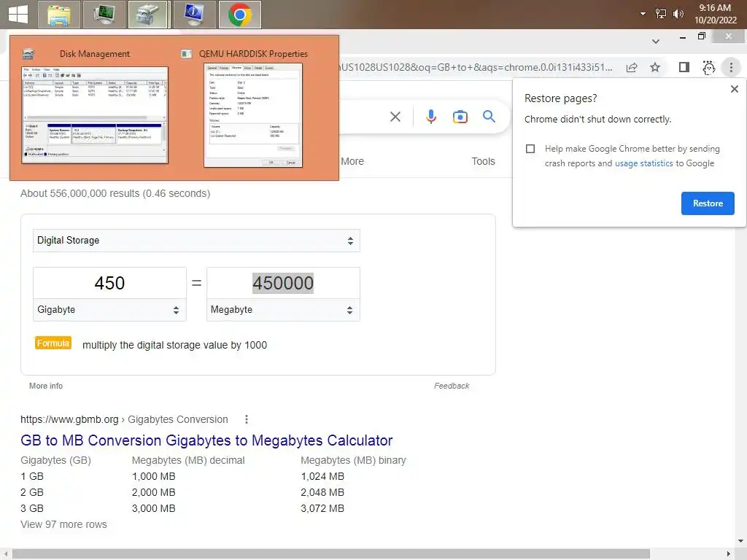Click the Megabytes (MB) binary header
Image resolution: width=747 pixels, height=560 pixels.
[353, 461]
